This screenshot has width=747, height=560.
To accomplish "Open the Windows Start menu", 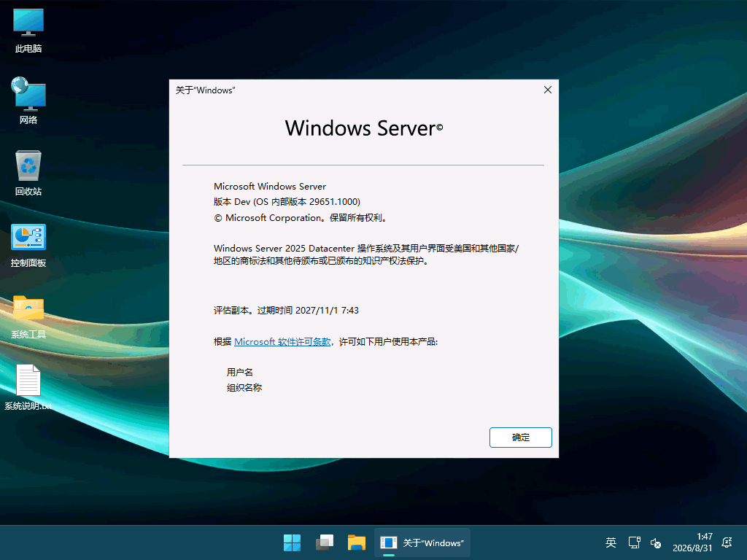I will pos(292,542).
